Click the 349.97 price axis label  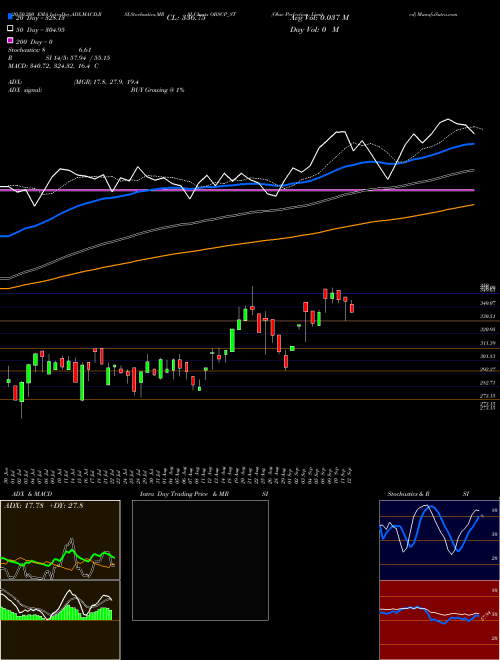pos(487,303)
